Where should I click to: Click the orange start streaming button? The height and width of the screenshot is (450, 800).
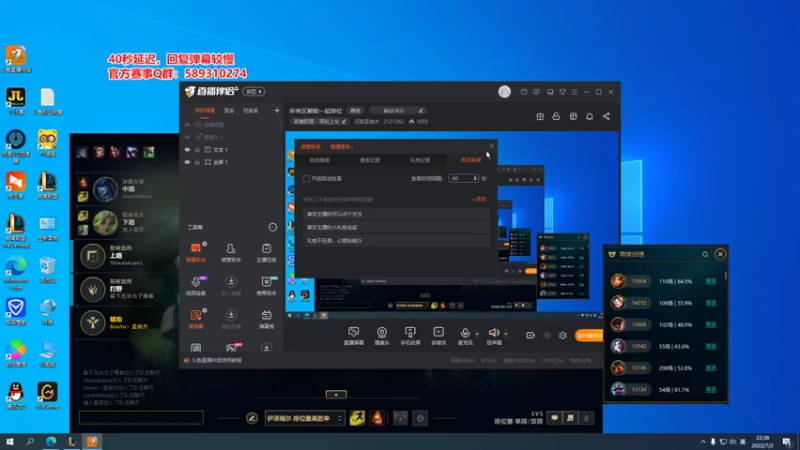pos(589,336)
